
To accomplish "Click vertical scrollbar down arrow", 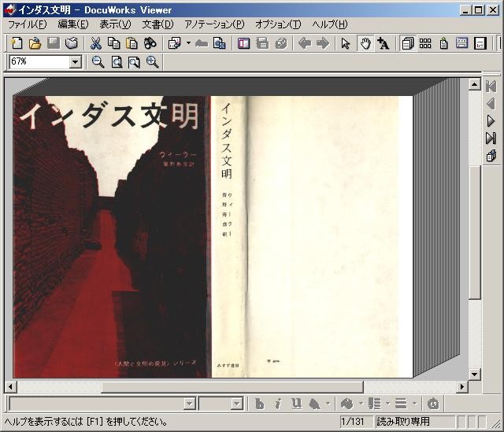I will tap(474, 374).
